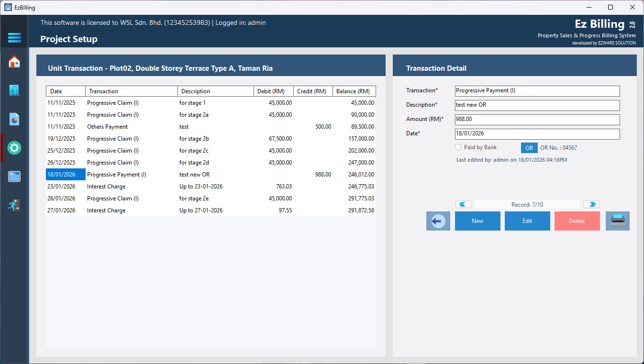Open the reports chart document icon
The image size is (644, 364).
pyautogui.click(x=14, y=119)
